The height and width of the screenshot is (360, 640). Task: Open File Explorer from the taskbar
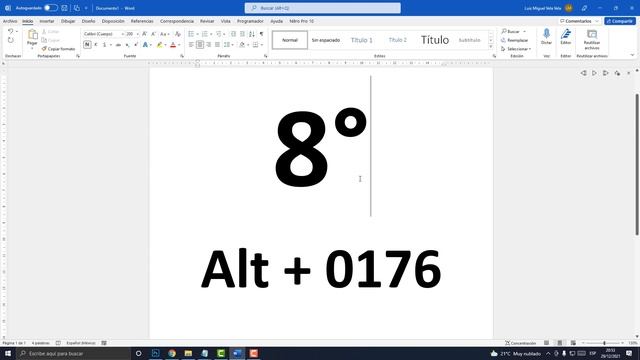(x=188, y=353)
